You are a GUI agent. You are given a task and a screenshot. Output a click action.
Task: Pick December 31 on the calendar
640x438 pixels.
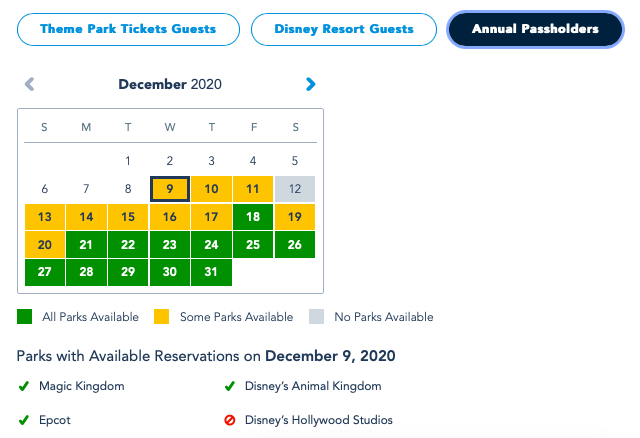point(211,273)
